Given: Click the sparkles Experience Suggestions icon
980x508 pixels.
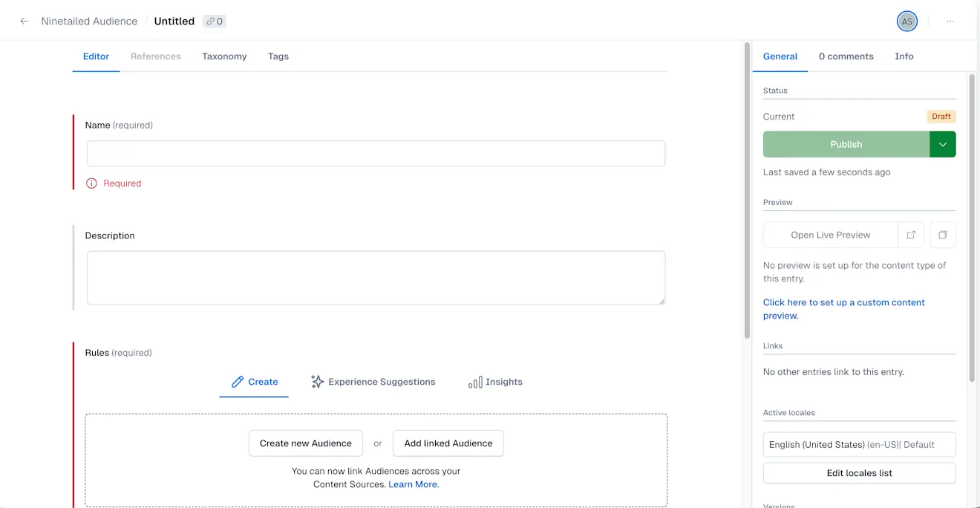Looking at the screenshot, I should coord(316,381).
